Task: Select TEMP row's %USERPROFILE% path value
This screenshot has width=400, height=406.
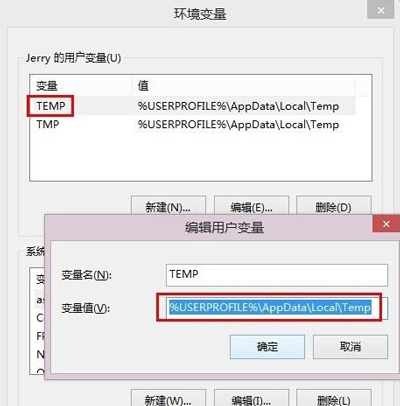Action: [x=239, y=106]
